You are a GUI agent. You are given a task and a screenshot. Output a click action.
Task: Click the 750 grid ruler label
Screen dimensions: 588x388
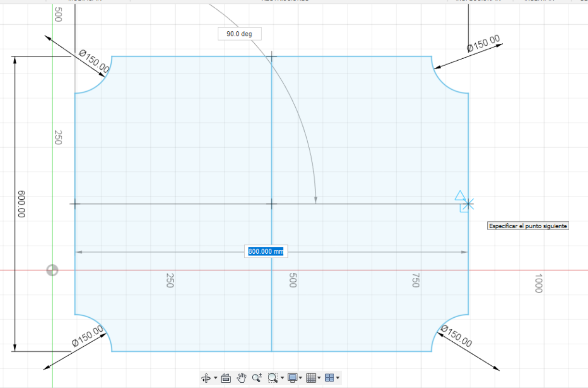pos(416,280)
